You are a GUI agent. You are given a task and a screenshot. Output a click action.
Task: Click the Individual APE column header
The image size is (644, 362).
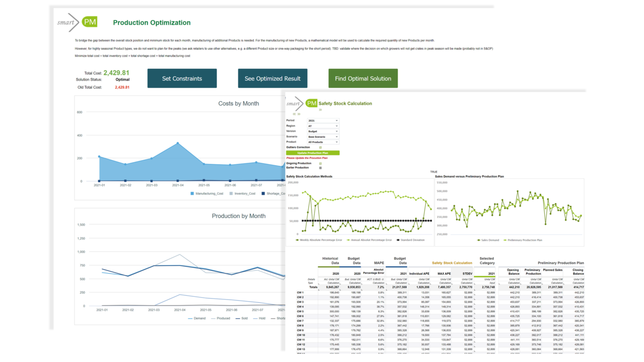tap(420, 274)
